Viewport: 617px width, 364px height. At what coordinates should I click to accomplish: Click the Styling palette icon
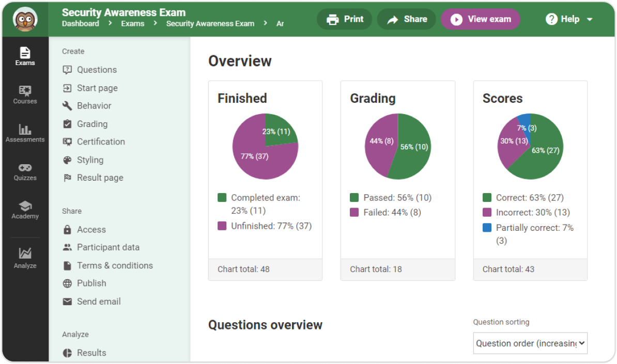(67, 160)
